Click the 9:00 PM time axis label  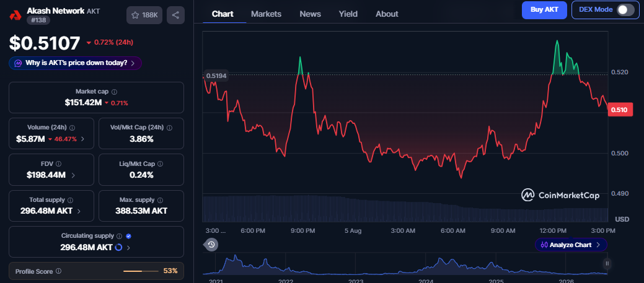[x=302, y=231]
